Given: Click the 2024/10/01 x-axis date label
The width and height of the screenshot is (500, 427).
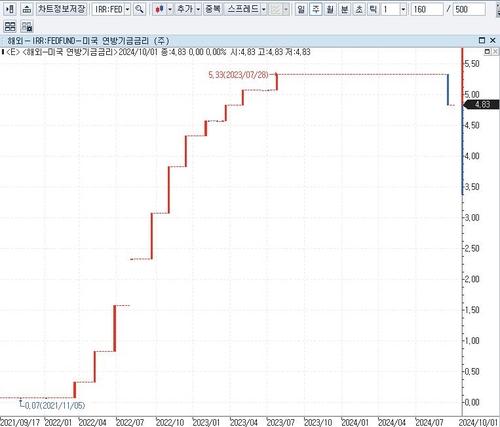Looking at the screenshot, I should point(479,422).
